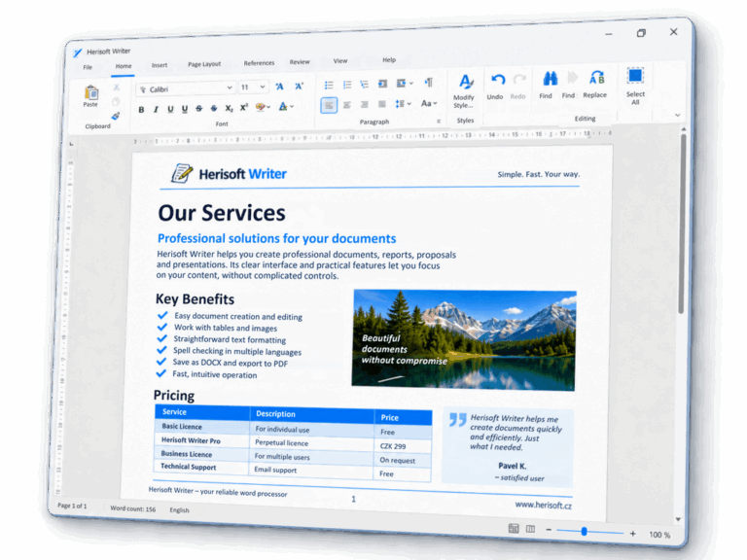This screenshot has width=747, height=560.
Task: Toggle single underline formatting
Action: 170,109
